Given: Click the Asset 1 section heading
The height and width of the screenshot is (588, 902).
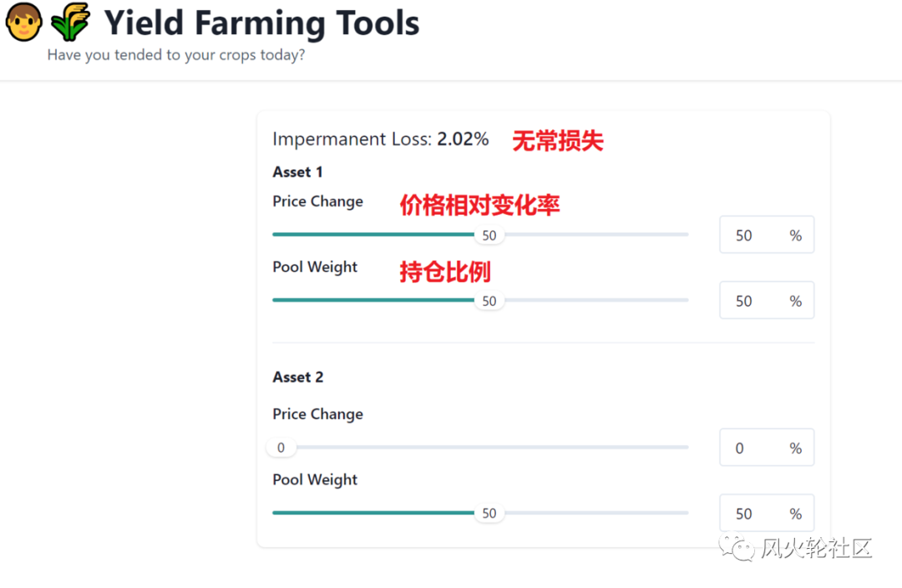Looking at the screenshot, I should click(x=297, y=172).
